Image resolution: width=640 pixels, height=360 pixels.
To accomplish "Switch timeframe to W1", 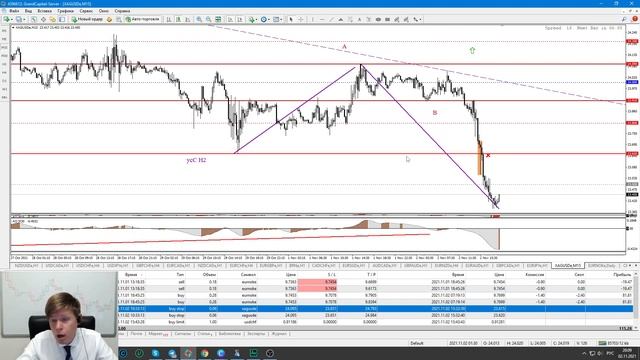I will [x=4, y=89].
